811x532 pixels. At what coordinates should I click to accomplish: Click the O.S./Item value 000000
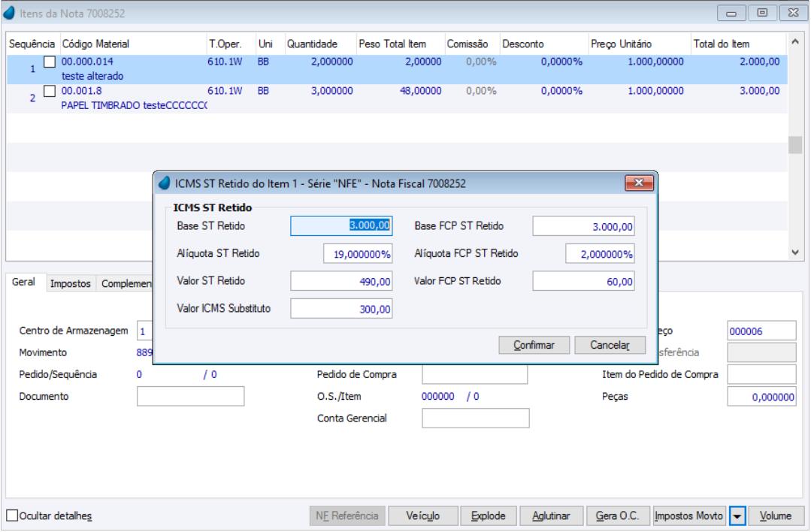(437, 397)
